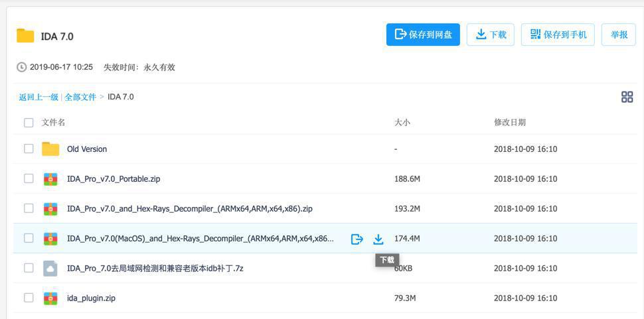The width and height of the screenshot is (644, 319).
Task: Check the 补丁.7z file checkbox
Action: pos(29,268)
